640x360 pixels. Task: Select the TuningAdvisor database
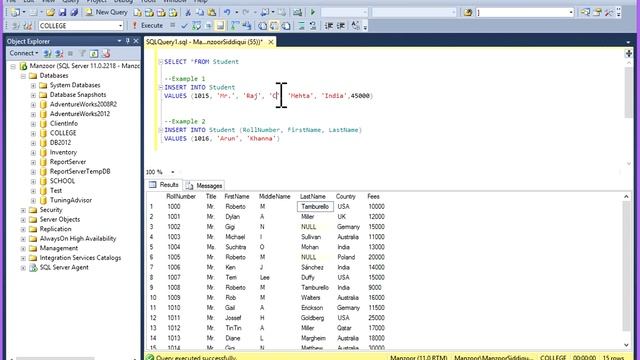pos(71,200)
